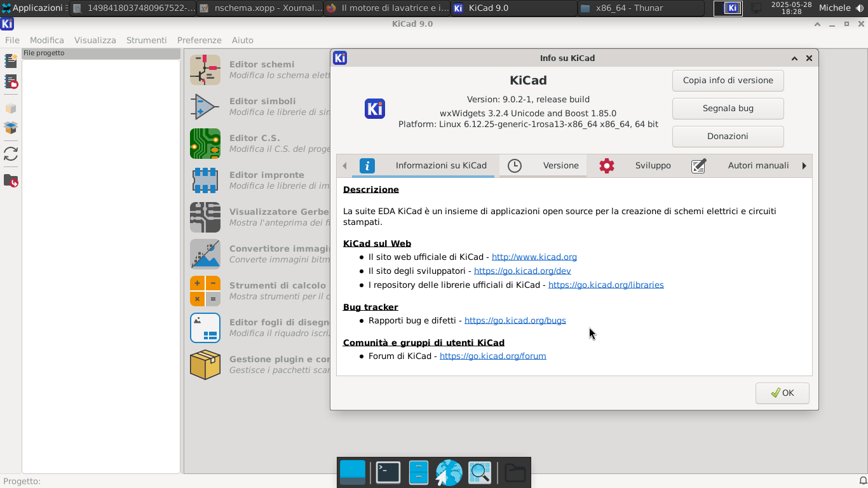The height and width of the screenshot is (488, 868).
Task: Open the Editor impronte footprint icon
Action: (x=205, y=180)
